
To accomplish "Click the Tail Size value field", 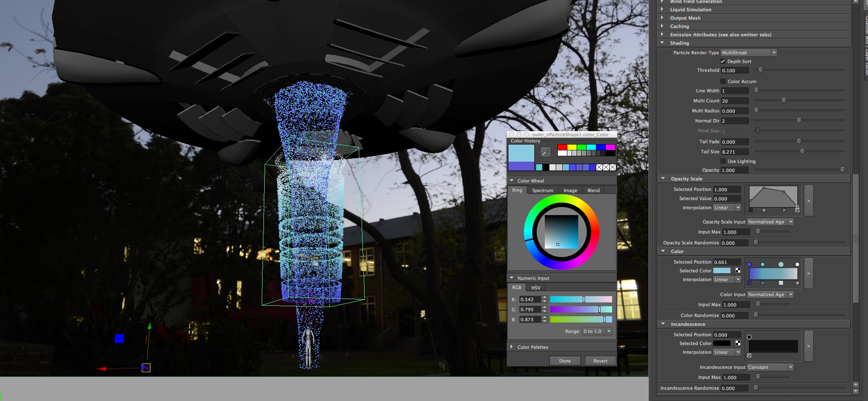I will pyautogui.click(x=735, y=152).
